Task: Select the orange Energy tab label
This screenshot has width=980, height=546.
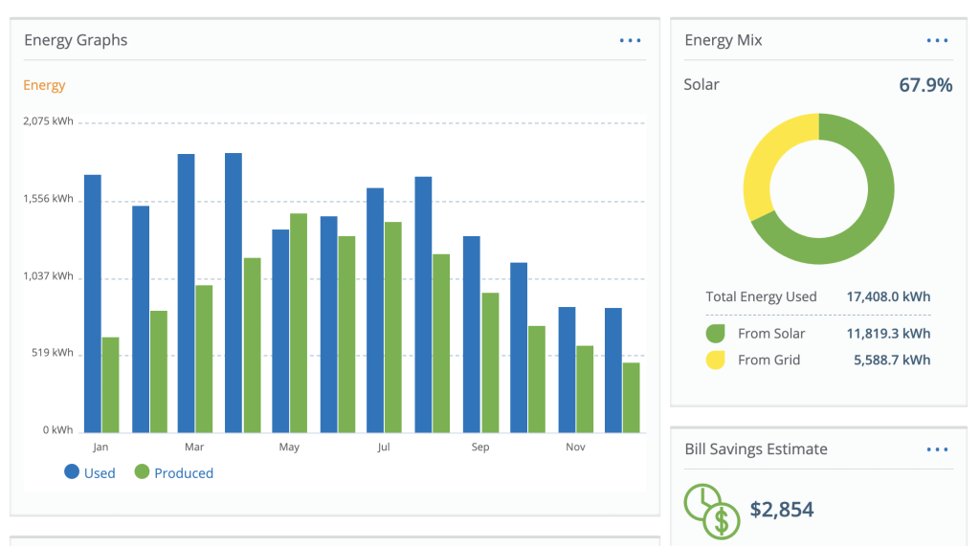Action: [x=44, y=85]
